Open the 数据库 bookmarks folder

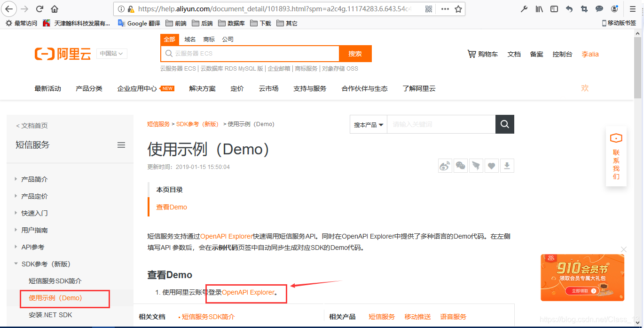[x=231, y=23]
